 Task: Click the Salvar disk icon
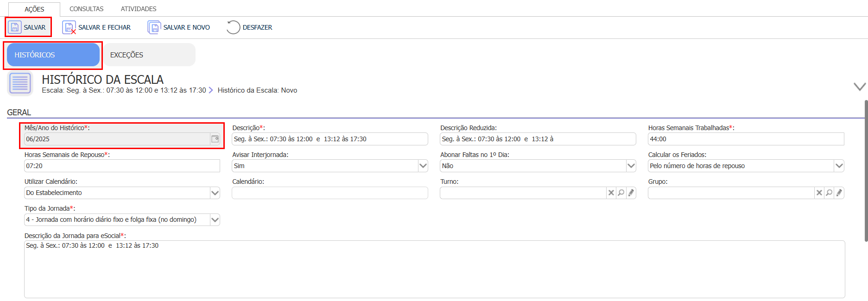[x=15, y=27]
